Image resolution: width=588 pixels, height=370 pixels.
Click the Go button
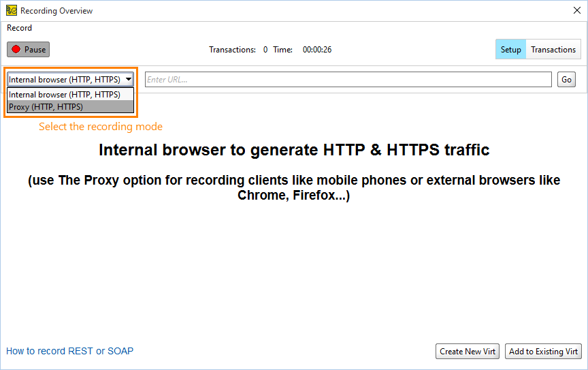click(x=566, y=79)
